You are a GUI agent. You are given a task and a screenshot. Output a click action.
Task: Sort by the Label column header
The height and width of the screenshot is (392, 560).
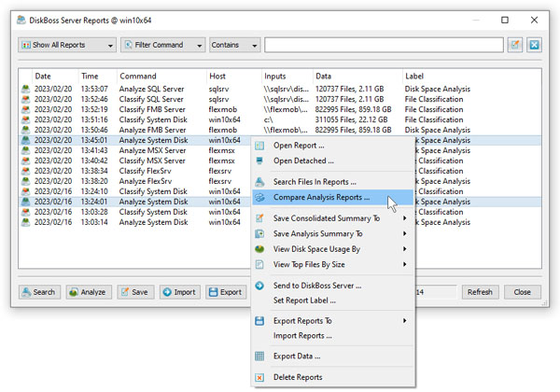(471, 76)
